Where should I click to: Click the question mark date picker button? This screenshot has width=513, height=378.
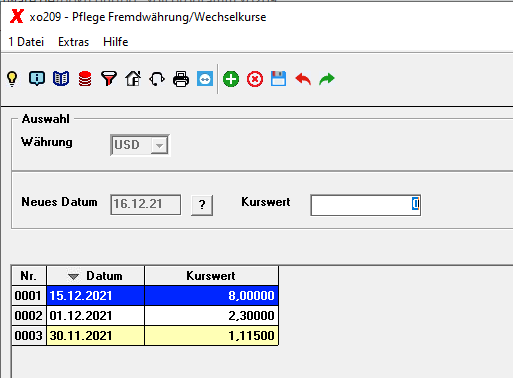[202, 204]
